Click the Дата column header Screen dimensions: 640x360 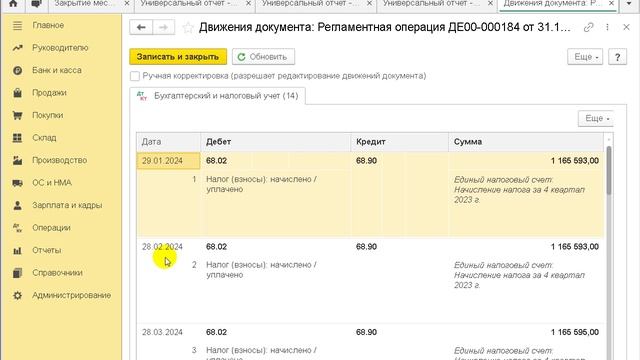(x=168, y=142)
